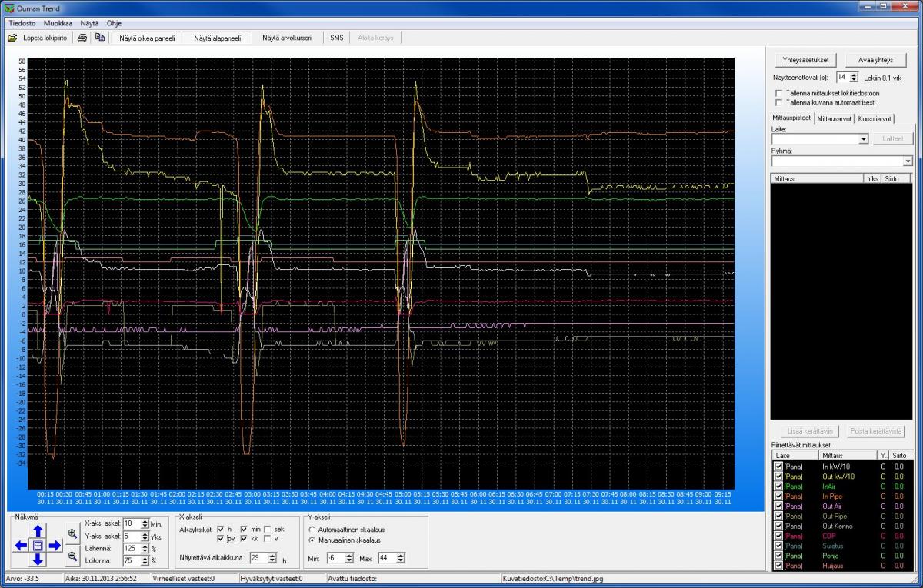Click the open folder icon beside Lopeta lokipiirto
The width and height of the screenshot is (923, 588).
12,37
